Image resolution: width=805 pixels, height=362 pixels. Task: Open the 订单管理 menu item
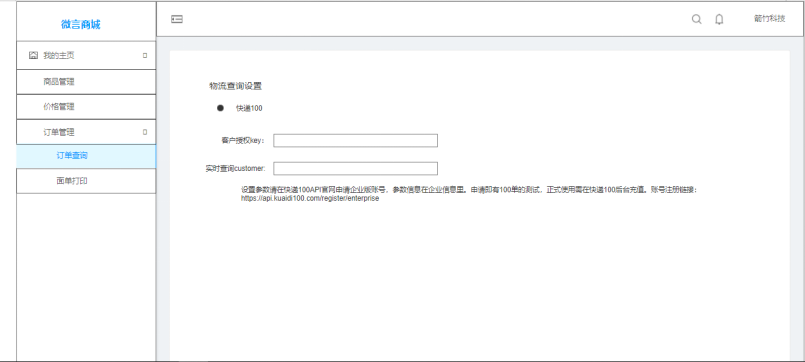click(x=86, y=132)
